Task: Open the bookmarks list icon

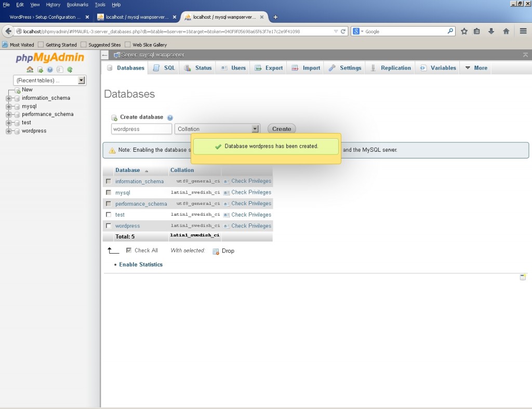Action: [477, 31]
